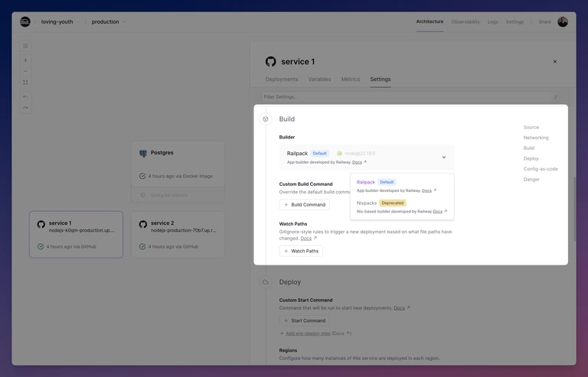
Task: Click service 2 deployment check icon
Action: 142,246
